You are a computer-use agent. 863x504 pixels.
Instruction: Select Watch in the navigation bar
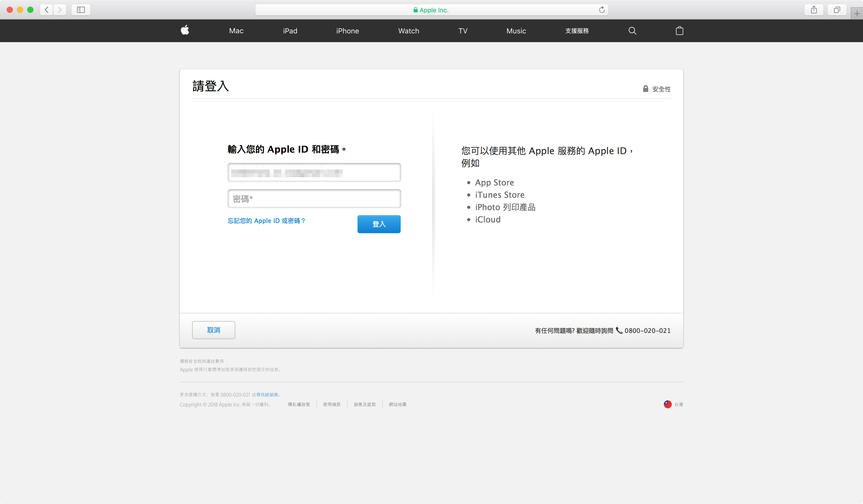tap(409, 31)
